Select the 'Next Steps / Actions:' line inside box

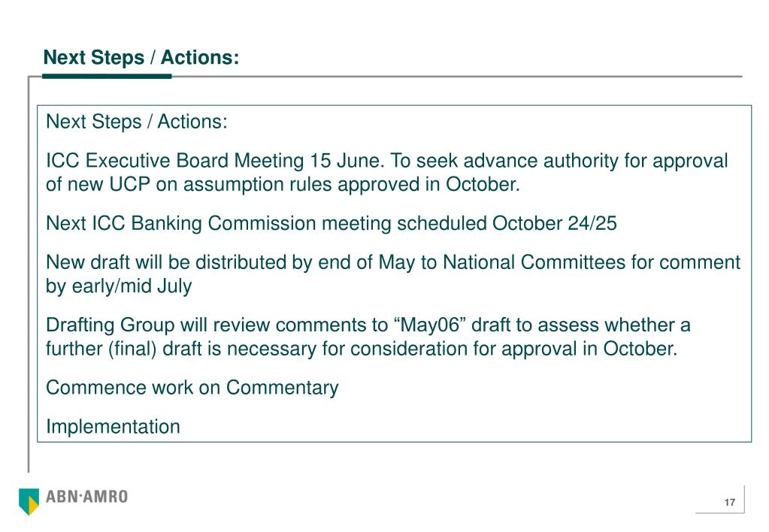point(137,122)
